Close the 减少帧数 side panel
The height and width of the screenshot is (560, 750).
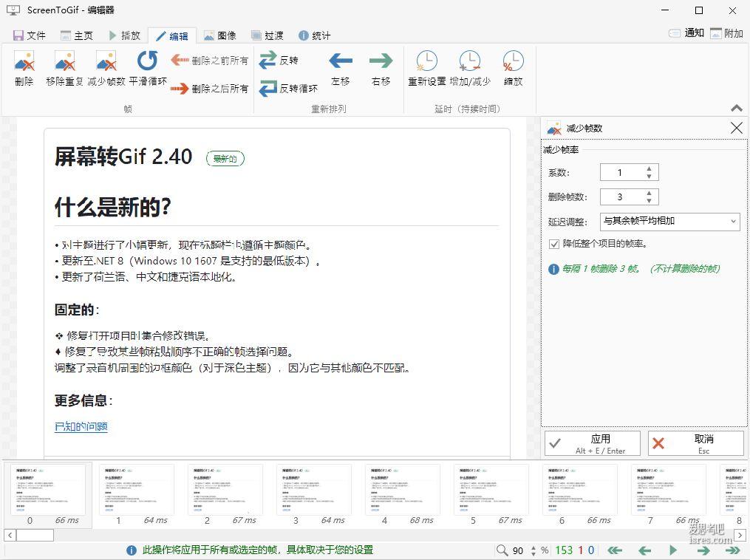pyautogui.click(x=737, y=128)
